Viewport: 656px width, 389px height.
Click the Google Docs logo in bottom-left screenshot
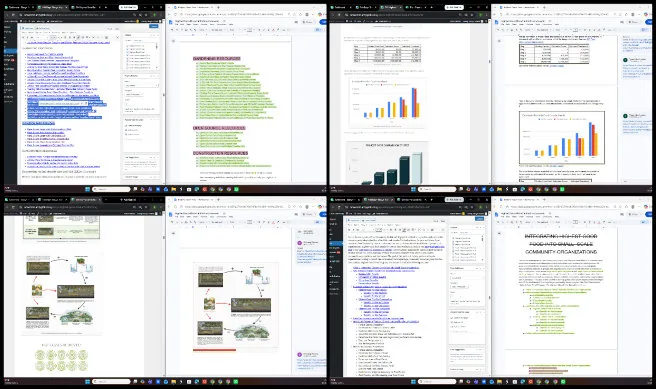(171, 214)
